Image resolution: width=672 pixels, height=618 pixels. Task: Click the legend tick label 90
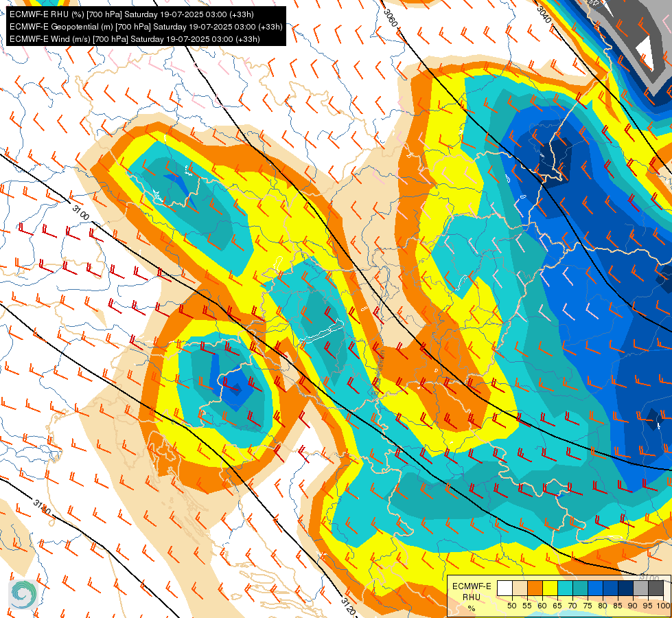[x=633, y=606]
